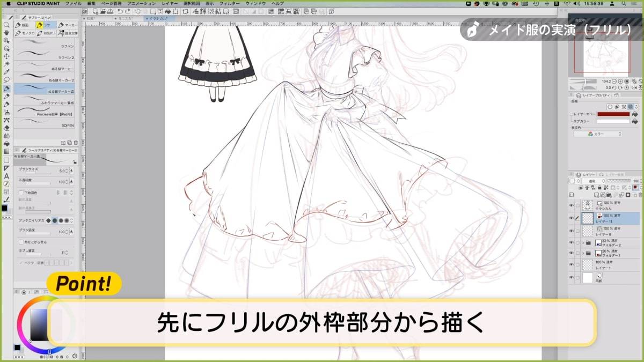644x362 pixels.
Task: Select the eyedropper tool
Action: pyautogui.click(x=6, y=72)
